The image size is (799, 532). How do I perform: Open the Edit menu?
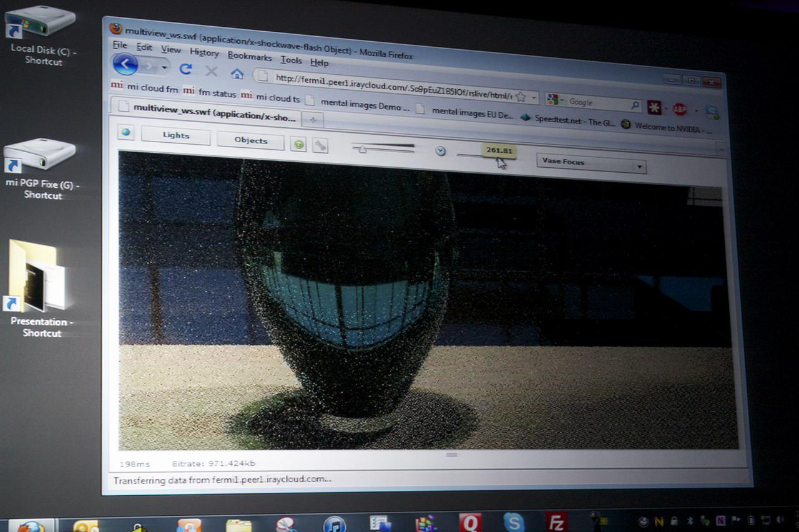[x=144, y=47]
